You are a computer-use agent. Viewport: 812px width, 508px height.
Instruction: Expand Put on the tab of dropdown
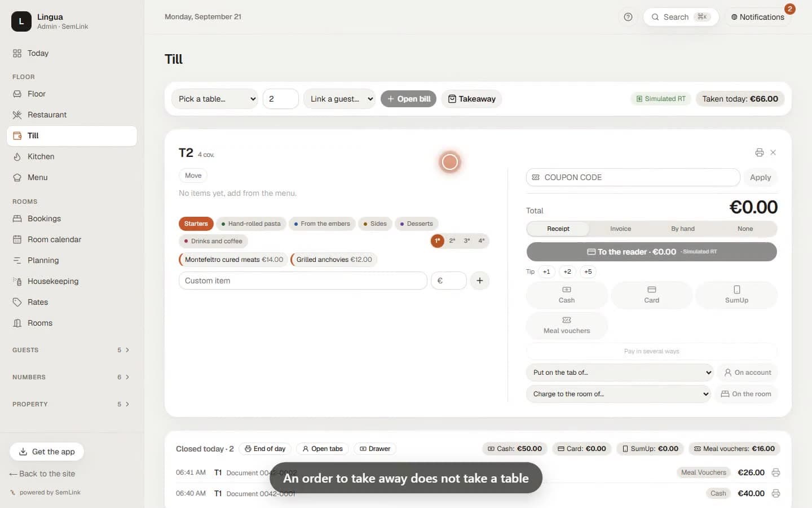(x=620, y=373)
